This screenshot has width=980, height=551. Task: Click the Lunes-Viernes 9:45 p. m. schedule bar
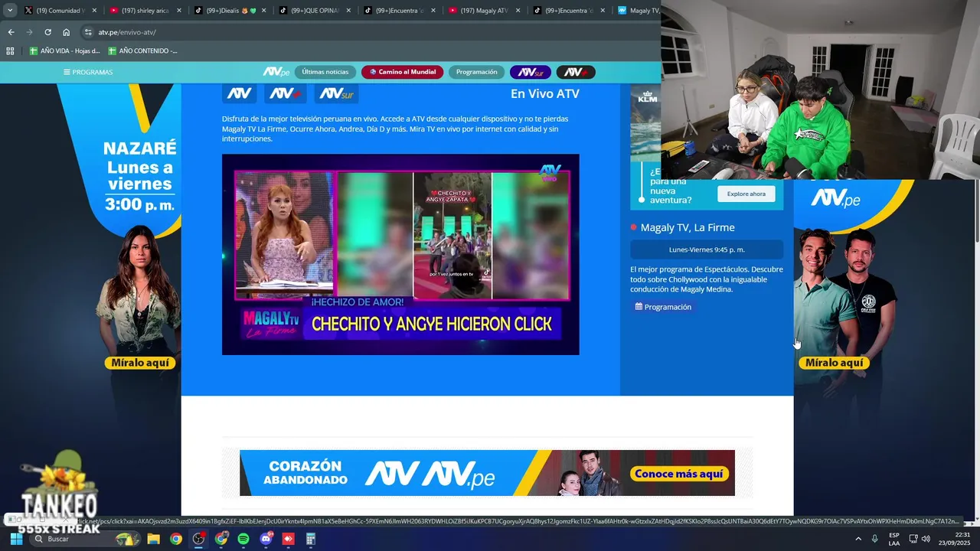pyautogui.click(x=707, y=249)
